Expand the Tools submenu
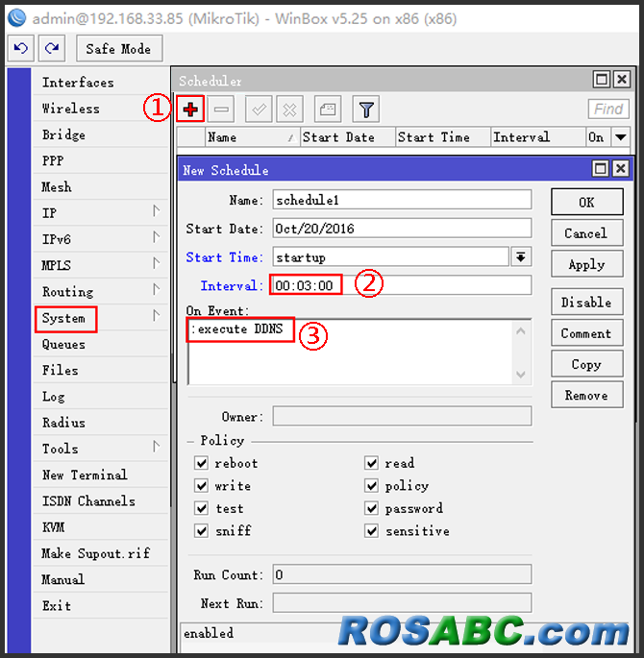 coord(156,446)
